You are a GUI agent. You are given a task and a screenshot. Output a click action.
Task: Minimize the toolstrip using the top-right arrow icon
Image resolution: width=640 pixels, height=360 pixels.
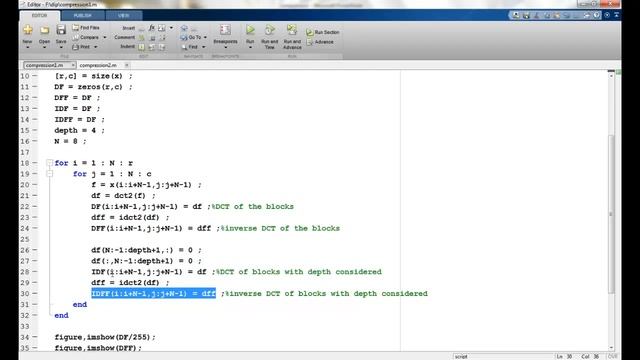tap(617, 15)
